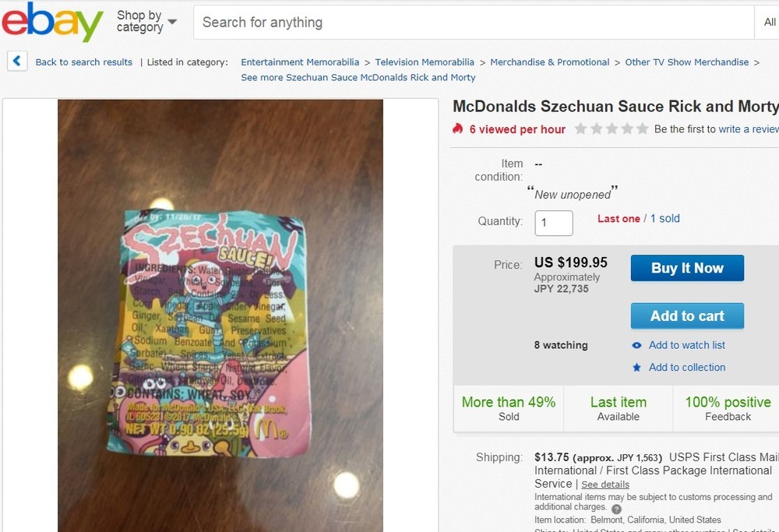The height and width of the screenshot is (532, 779).
Task: Go Back to search results
Action: pos(83,62)
